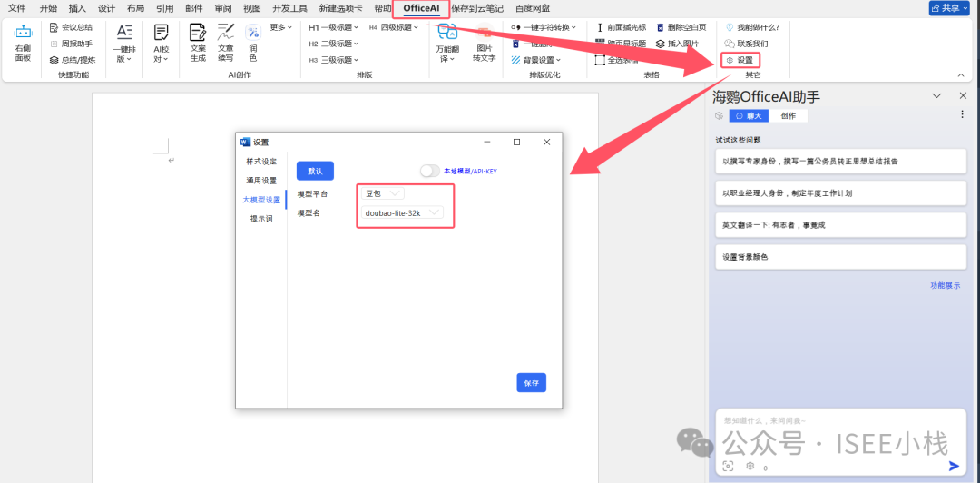This screenshot has width=980, height=483.
Task: Close the 设置 dialog window
Action: [x=547, y=142]
